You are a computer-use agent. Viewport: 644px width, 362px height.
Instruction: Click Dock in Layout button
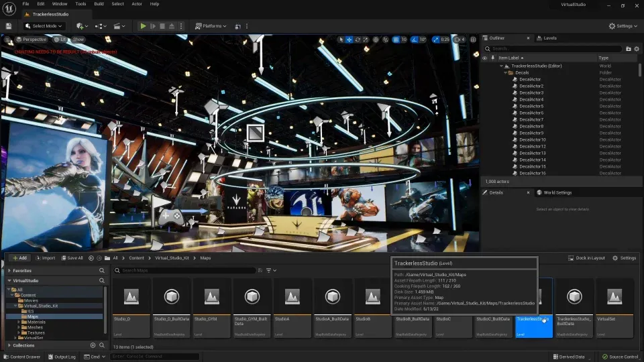[x=586, y=258]
